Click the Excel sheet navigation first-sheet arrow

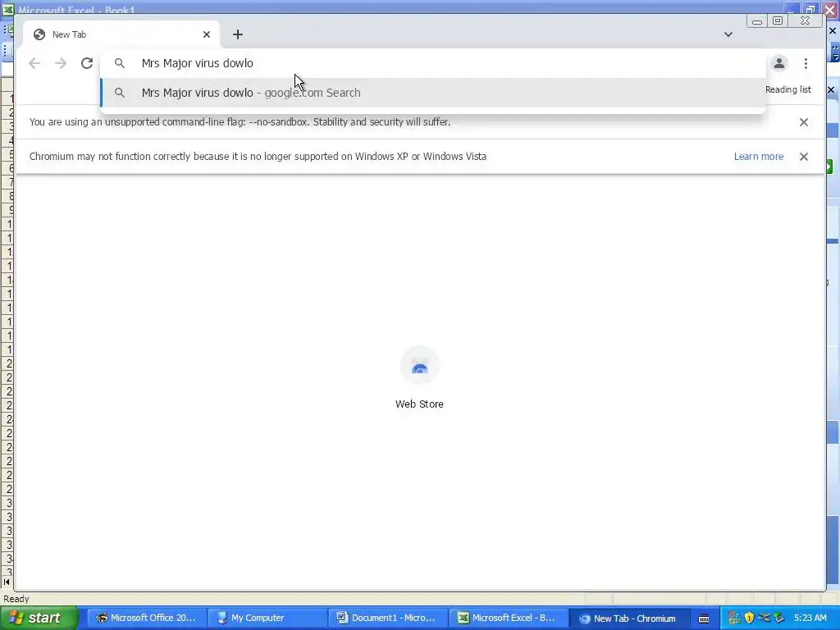tap(7, 582)
